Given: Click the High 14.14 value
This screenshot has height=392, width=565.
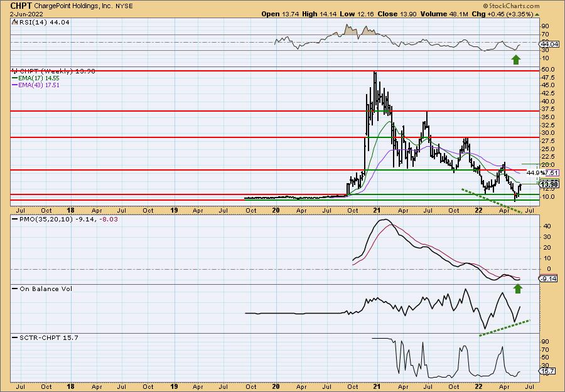Looking at the screenshot, I should coord(319,14).
